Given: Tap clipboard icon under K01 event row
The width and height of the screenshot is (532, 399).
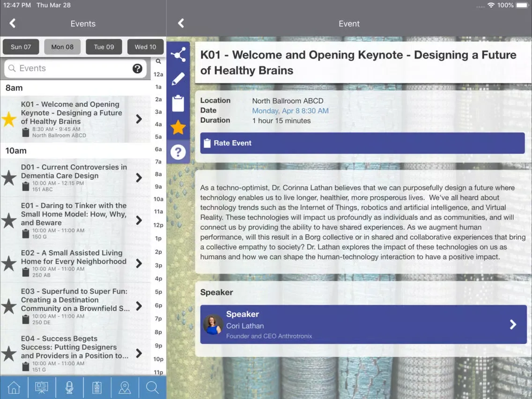Looking at the screenshot, I should [25, 133].
